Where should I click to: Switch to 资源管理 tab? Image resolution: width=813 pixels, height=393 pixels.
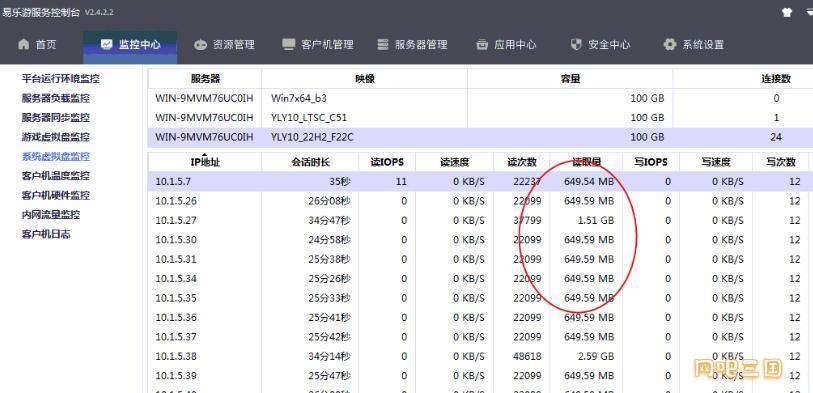click(x=225, y=45)
